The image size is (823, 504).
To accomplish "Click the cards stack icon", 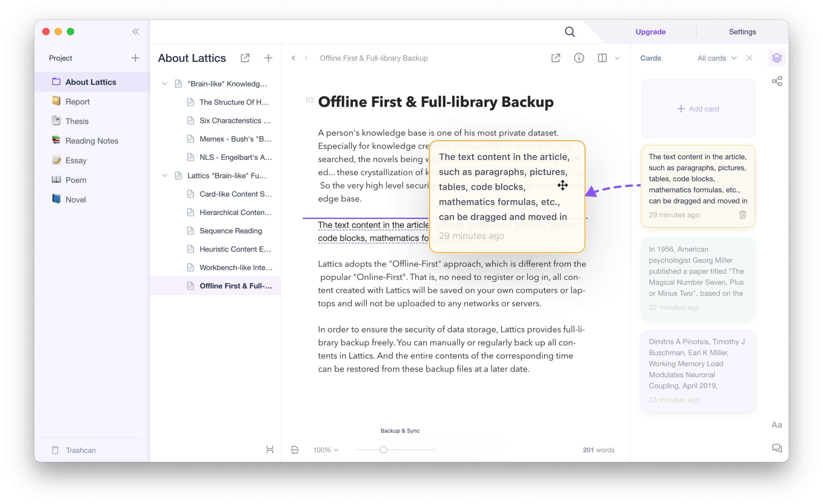I will click(x=777, y=58).
